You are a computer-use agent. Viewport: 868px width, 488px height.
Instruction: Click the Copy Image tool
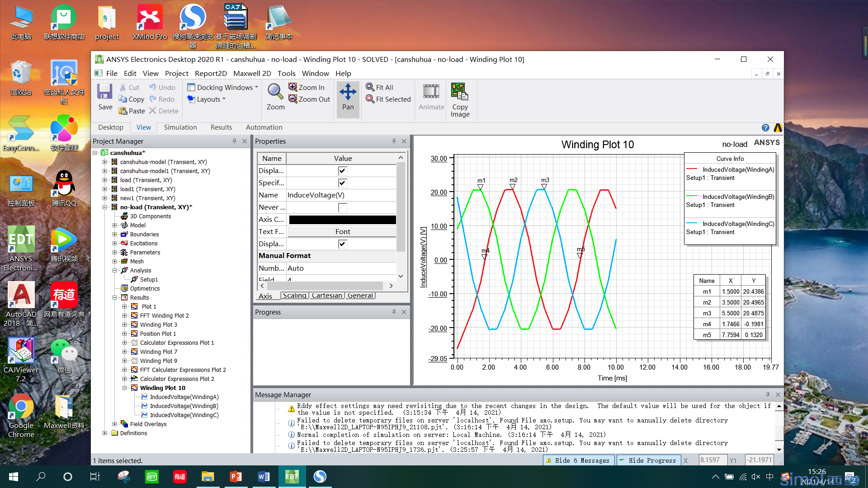pyautogui.click(x=460, y=100)
